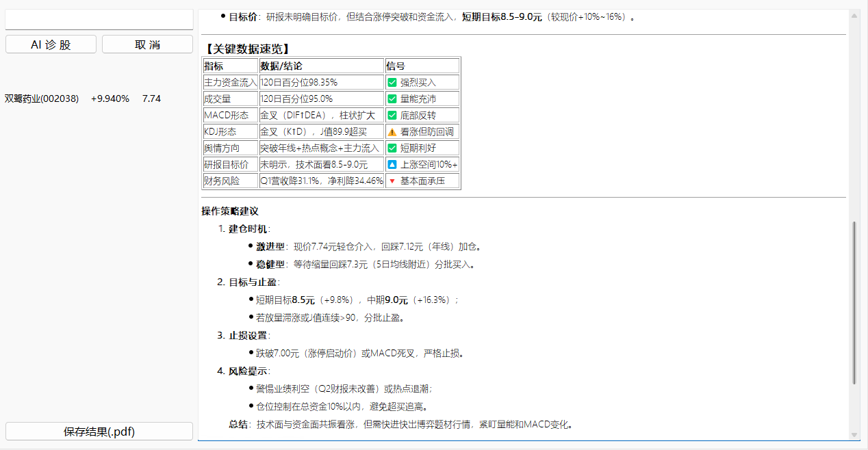Viewport: 868px width, 450px height.
Task: Click the red down-arrow icon beside 基本面承压
Action: [x=392, y=181]
